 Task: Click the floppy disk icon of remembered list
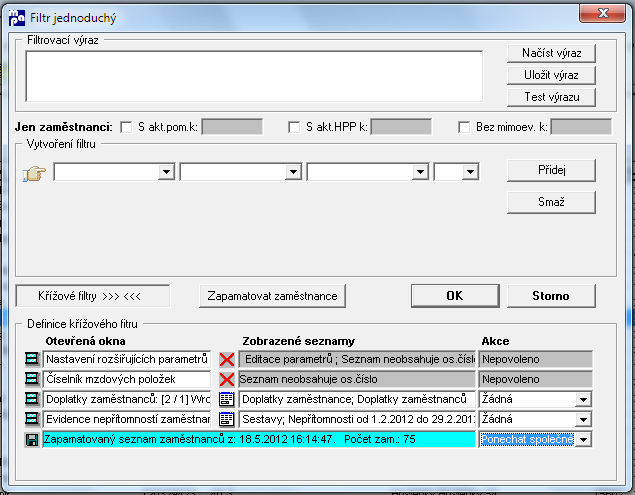(x=32, y=440)
